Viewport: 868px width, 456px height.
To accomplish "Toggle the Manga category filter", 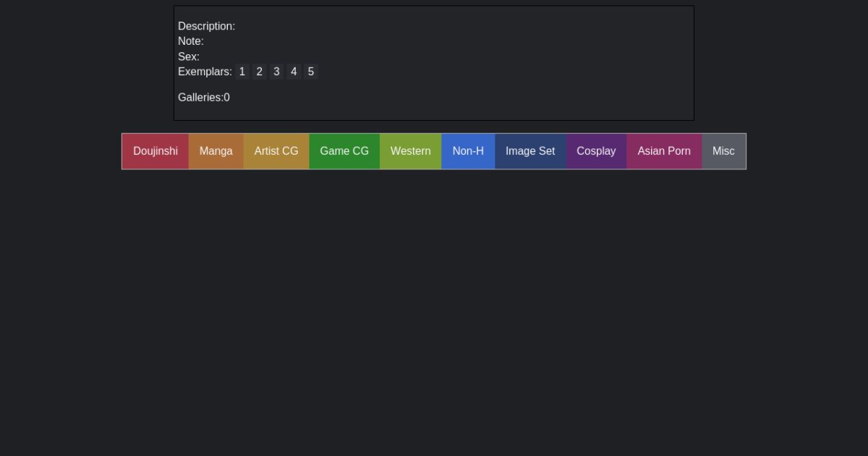I will click(x=216, y=151).
